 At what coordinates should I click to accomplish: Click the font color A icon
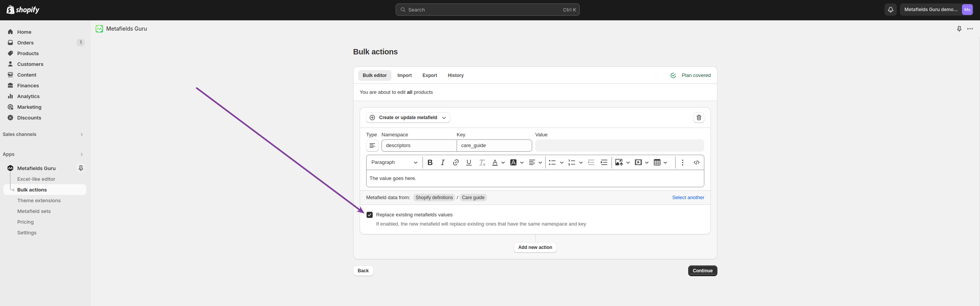click(495, 162)
